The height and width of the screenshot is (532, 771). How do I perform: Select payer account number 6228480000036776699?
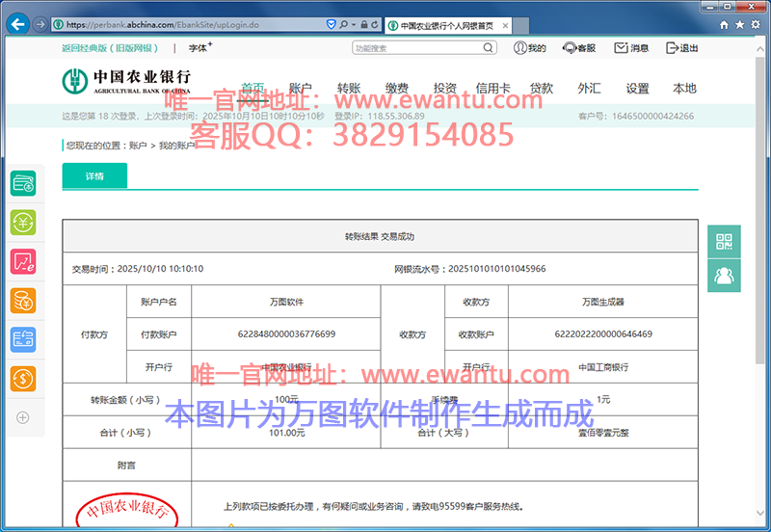coord(286,333)
